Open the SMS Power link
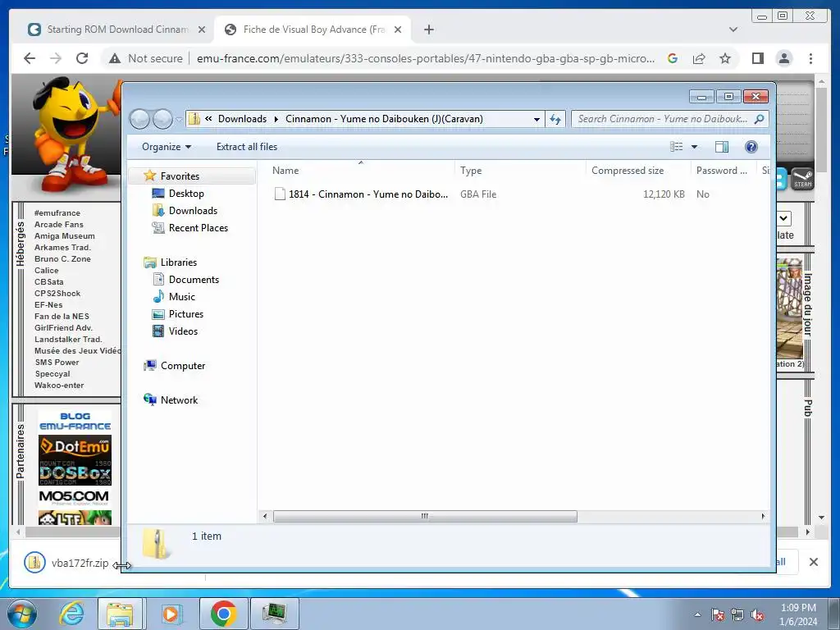This screenshot has height=630, width=840. tap(57, 362)
